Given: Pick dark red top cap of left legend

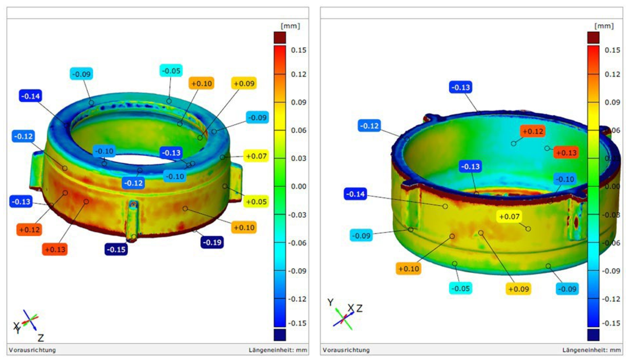Looking at the screenshot, I should tap(280, 38).
